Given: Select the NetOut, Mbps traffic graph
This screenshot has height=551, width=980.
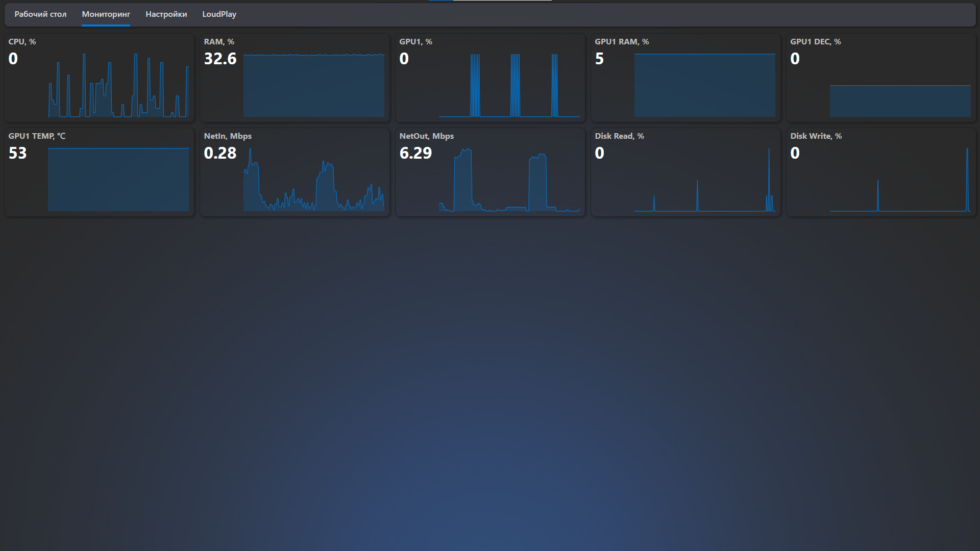Looking at the screenshot, I should [509, 180].
